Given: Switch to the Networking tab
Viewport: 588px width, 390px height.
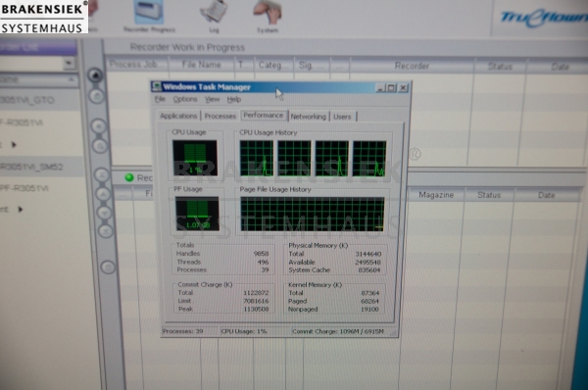Looking at the screenshot, I should coord(309,117).
